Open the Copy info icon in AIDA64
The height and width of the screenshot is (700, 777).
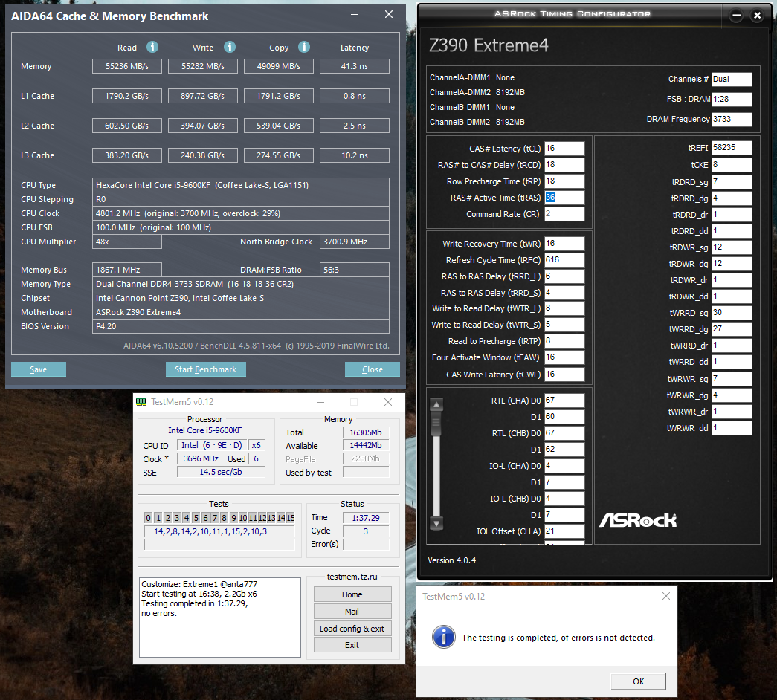pos(304,47)
